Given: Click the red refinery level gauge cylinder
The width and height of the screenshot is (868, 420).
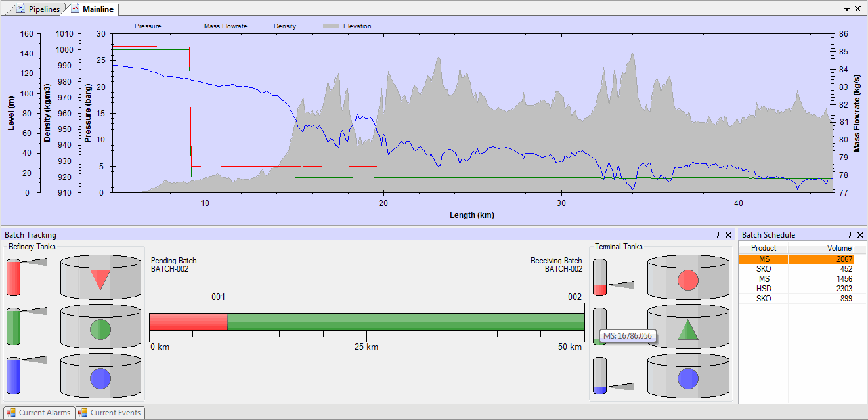Looking at the screenshot, I should coord(14,278).
